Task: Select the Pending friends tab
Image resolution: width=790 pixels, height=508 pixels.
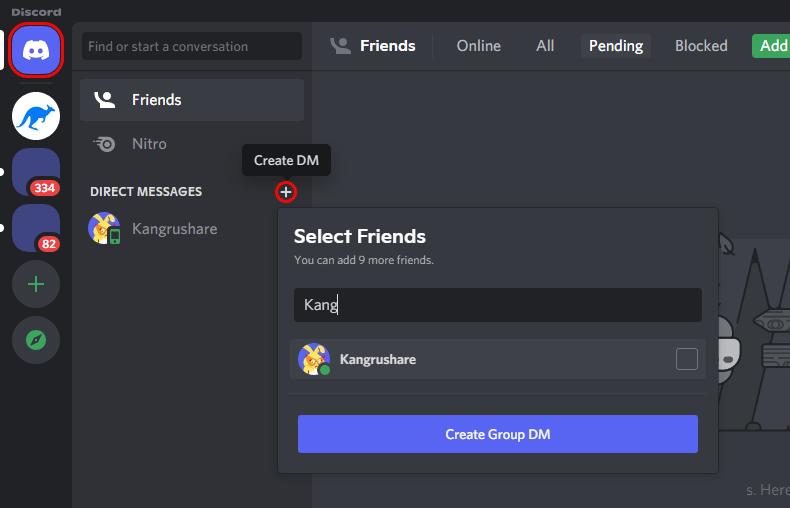Action: [616, 46]
